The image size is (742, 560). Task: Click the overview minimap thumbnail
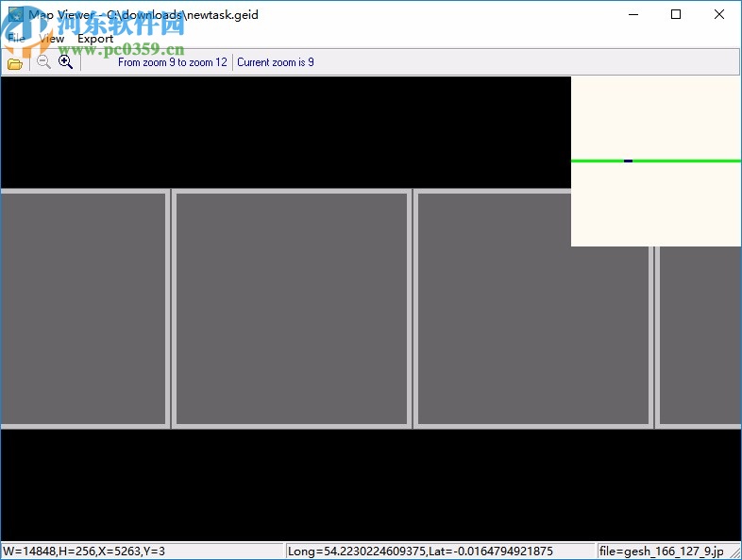(656, 161)
